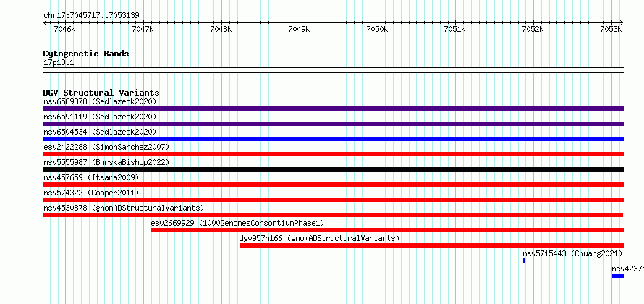644x304 pixels.
Task: Open dgv957n166 (gnomADStructuralVariants) label
Action: pyautogui.click(x=319, y=239)
